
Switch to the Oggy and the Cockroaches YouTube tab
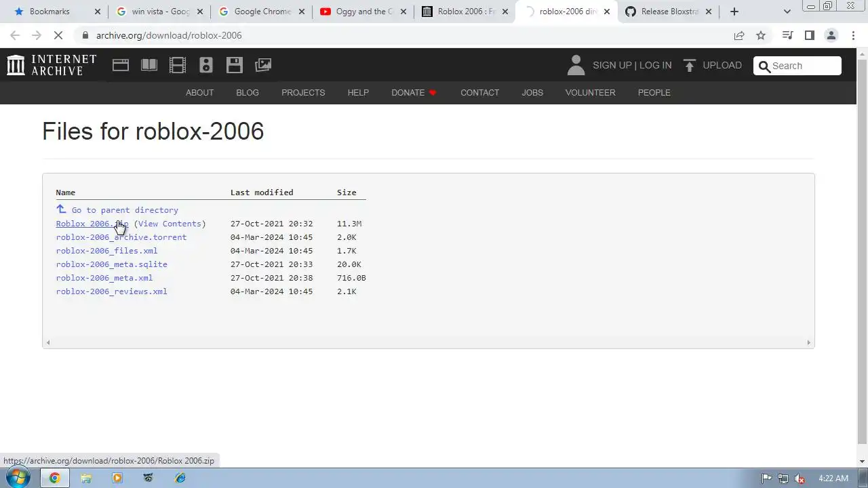[363, 12]
